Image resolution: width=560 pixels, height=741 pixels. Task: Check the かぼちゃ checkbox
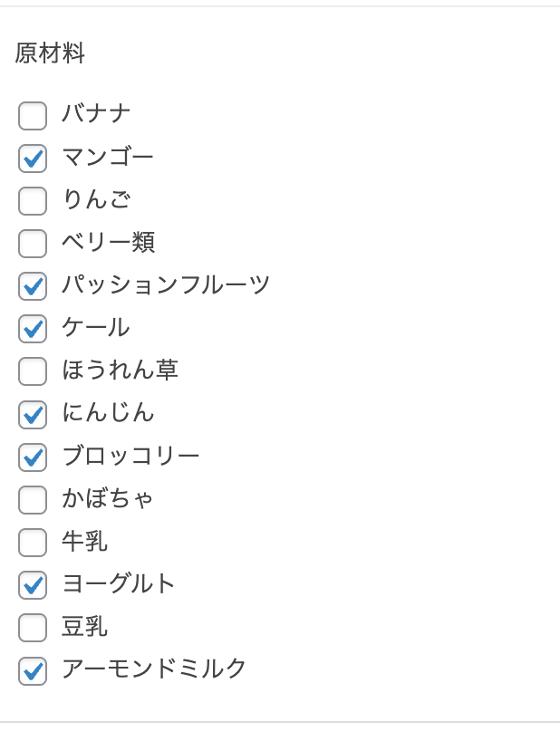tap(33, 499)
